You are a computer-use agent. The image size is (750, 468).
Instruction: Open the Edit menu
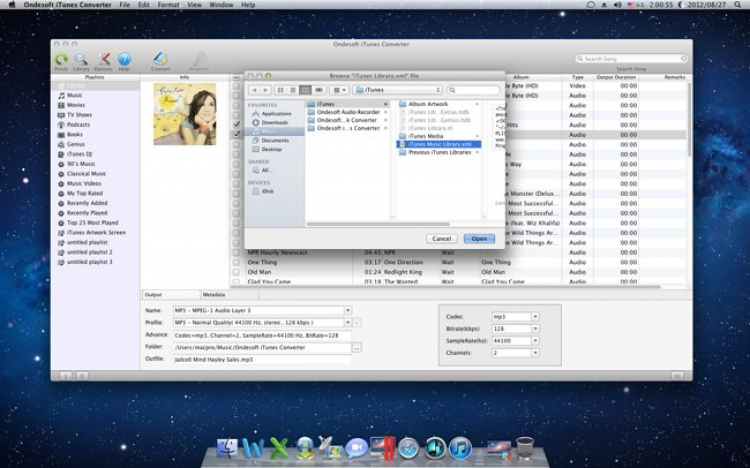pos(143,5)
